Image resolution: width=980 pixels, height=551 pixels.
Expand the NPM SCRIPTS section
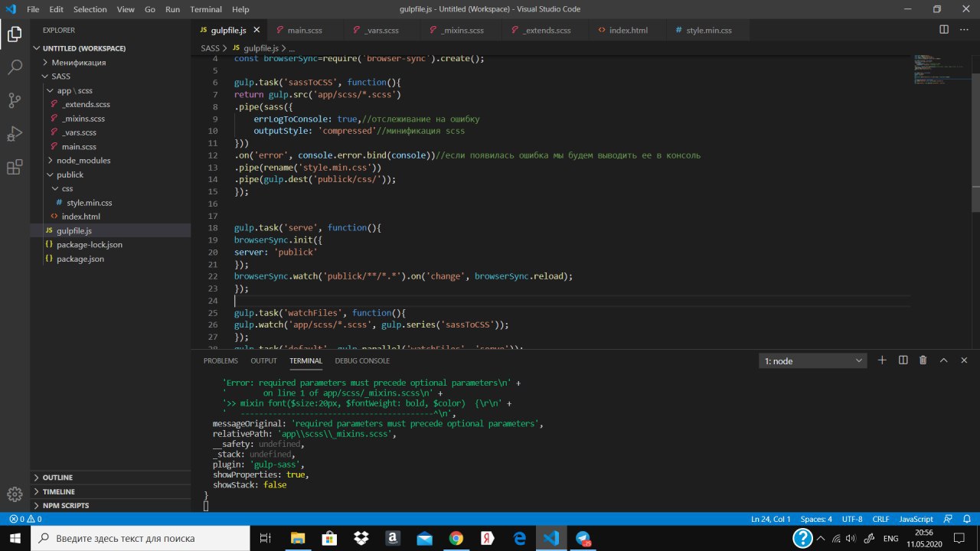coord(111,505)
